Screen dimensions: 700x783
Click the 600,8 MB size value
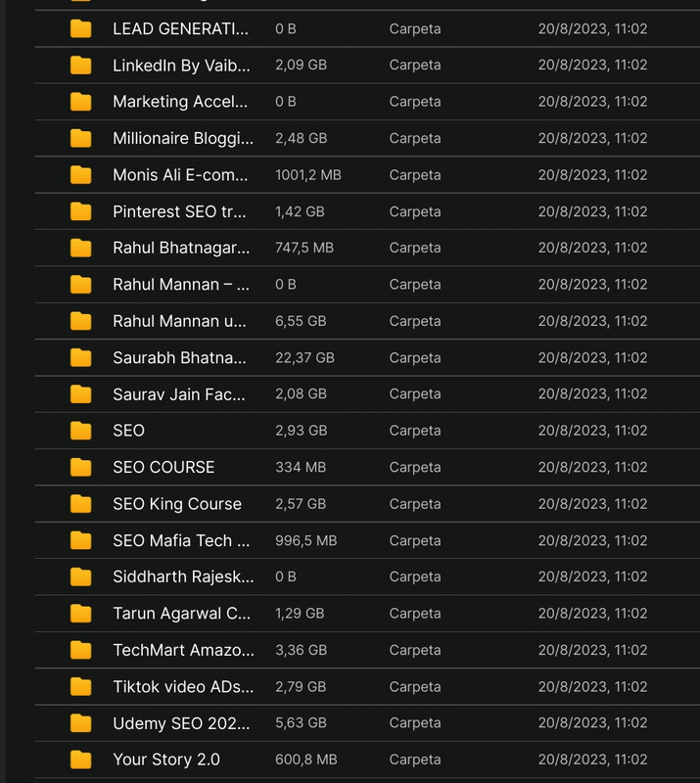pos(306,760)
